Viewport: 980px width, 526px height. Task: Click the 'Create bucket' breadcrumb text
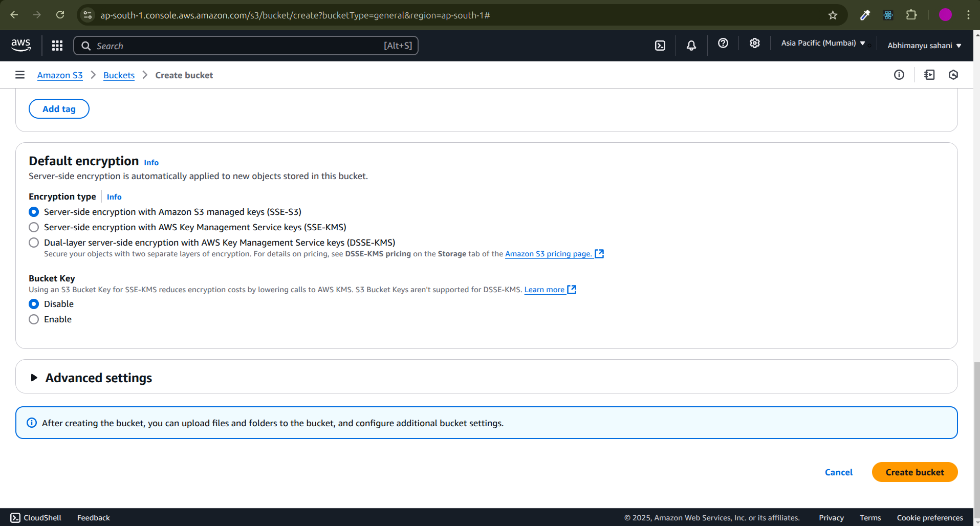(184, 75)
